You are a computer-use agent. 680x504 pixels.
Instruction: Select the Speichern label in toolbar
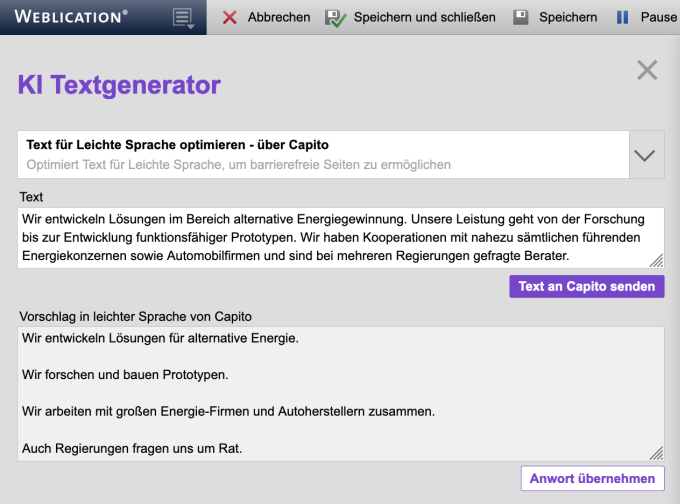[x=568, y=17]
